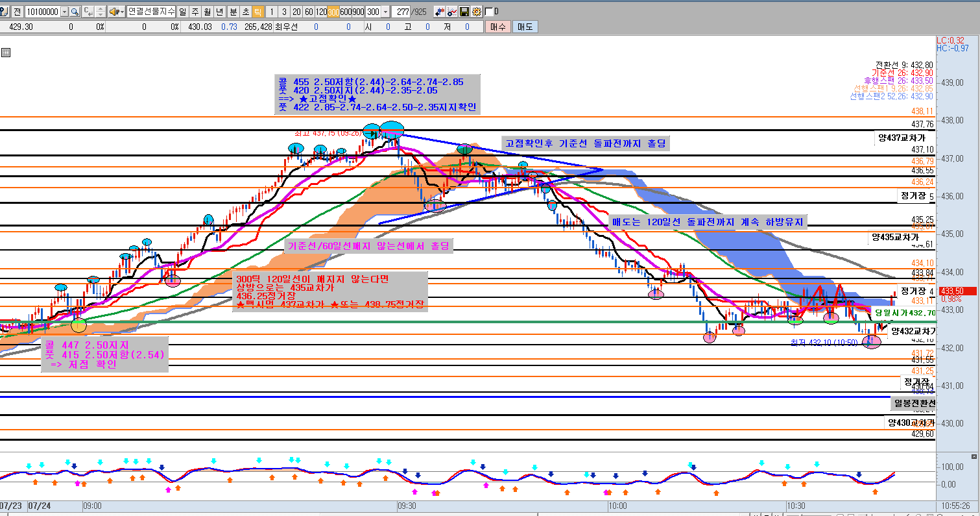Click the 전 button in toolbar
The height and width of the screenshot is (516, 980).
[17, 12]
